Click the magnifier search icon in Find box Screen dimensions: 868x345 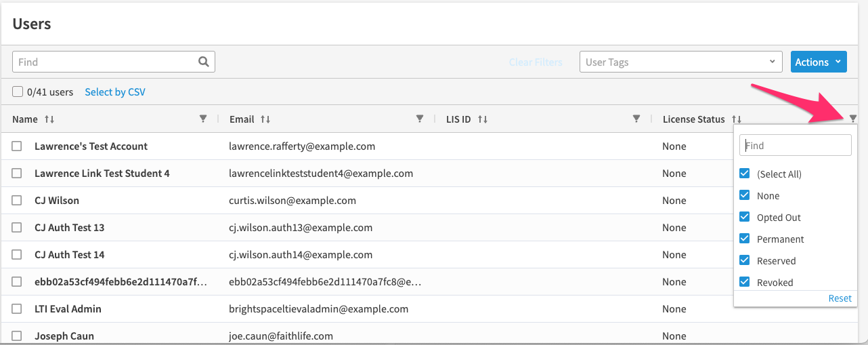(x=203, y=62)
